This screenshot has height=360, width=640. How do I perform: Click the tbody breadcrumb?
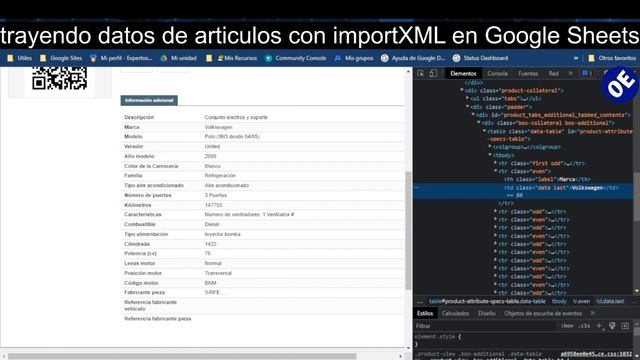559,301
